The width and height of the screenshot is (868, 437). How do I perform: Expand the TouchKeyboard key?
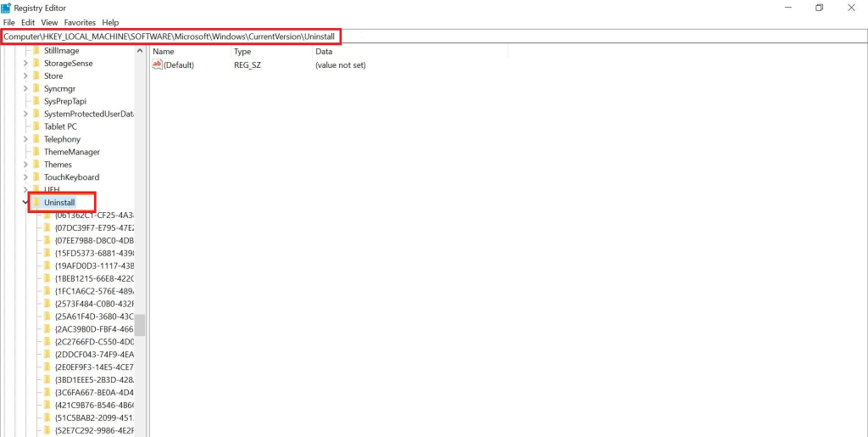pos(25,177)
